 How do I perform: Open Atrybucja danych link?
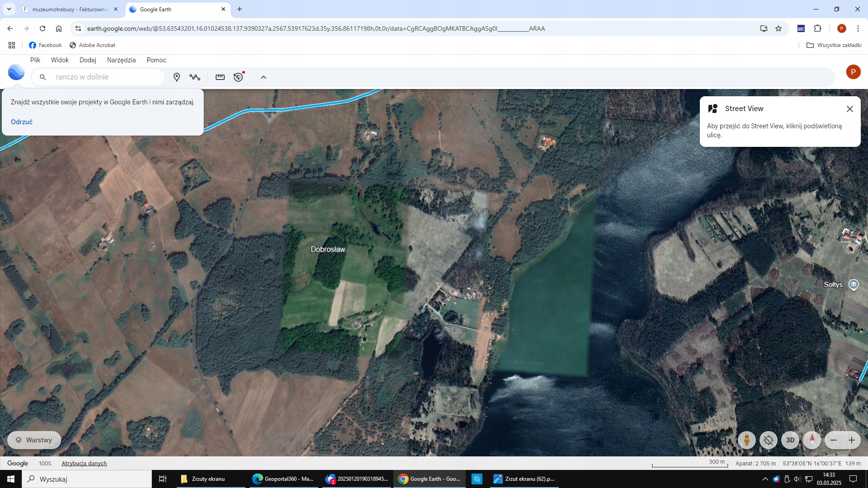84,463
